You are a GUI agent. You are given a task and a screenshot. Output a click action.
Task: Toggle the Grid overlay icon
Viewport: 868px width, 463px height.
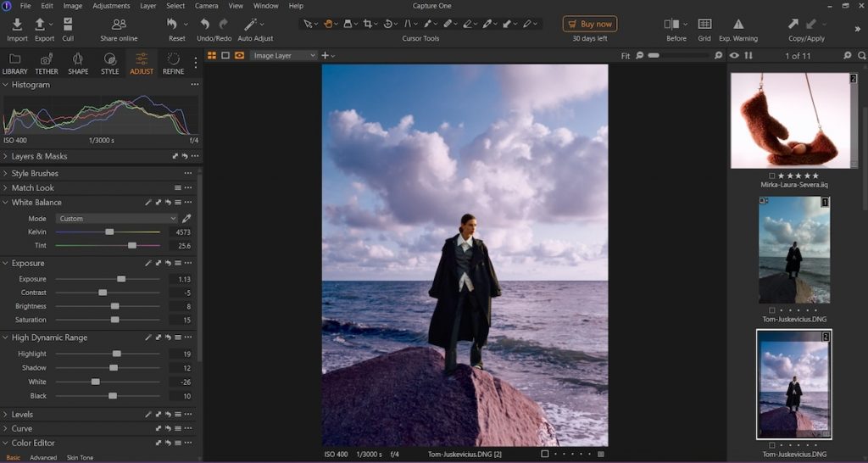[704, 24]
